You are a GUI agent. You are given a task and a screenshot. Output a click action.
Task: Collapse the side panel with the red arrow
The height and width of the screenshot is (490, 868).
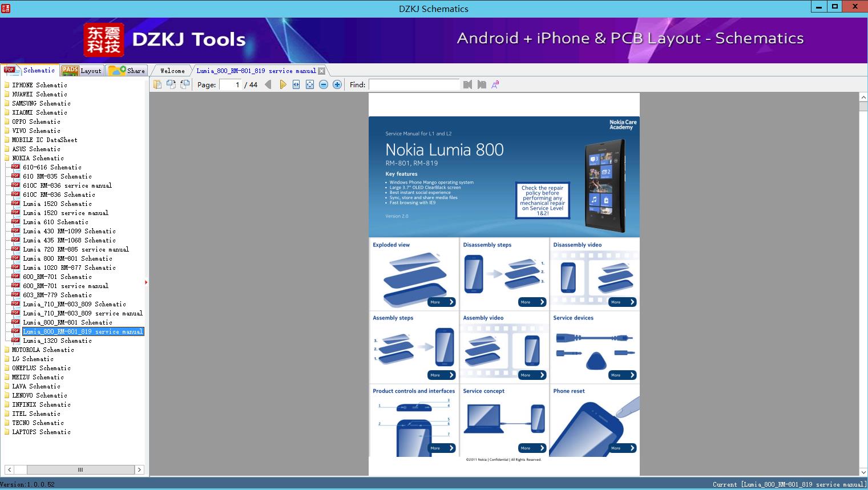point(146,282)
